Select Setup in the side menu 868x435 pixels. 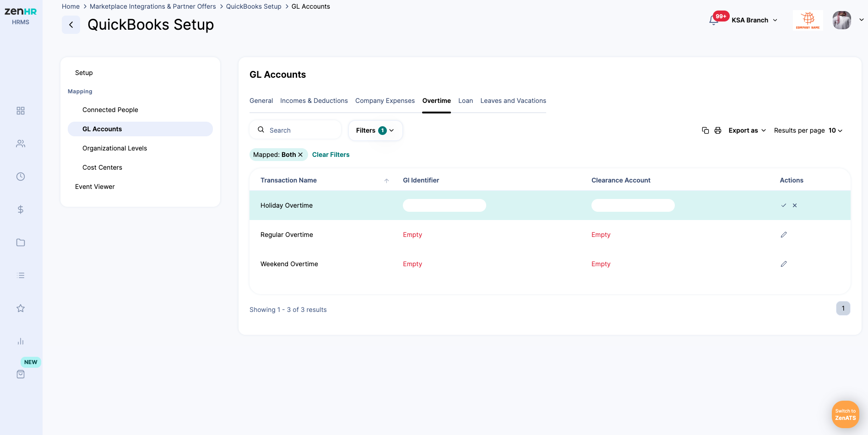coord(84,73)
